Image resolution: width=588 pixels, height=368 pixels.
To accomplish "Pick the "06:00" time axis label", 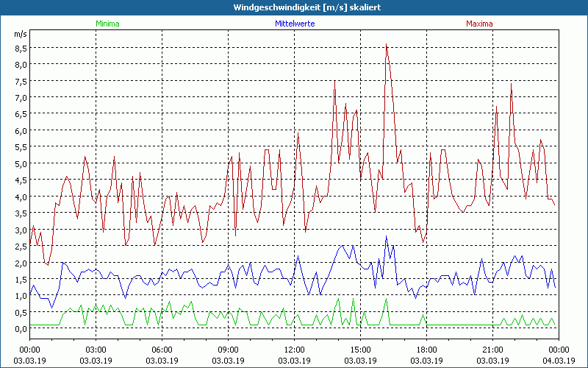I will tap(162, 350).
